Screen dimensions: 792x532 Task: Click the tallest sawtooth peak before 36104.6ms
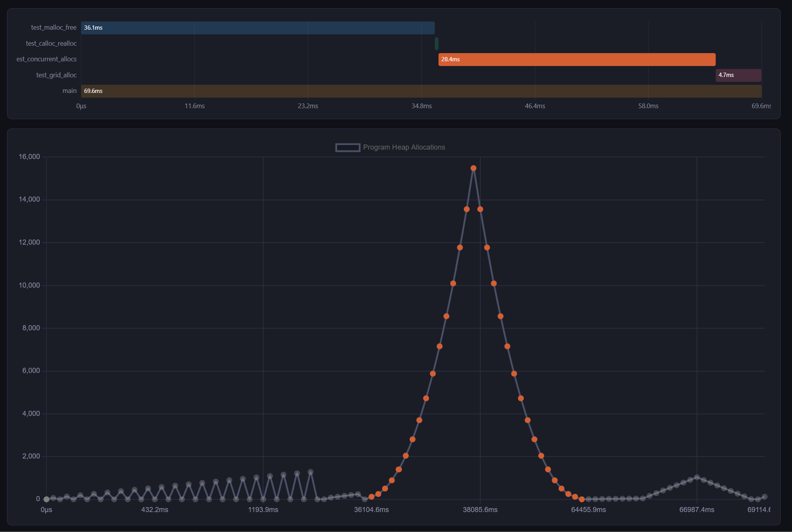[310, 472]
